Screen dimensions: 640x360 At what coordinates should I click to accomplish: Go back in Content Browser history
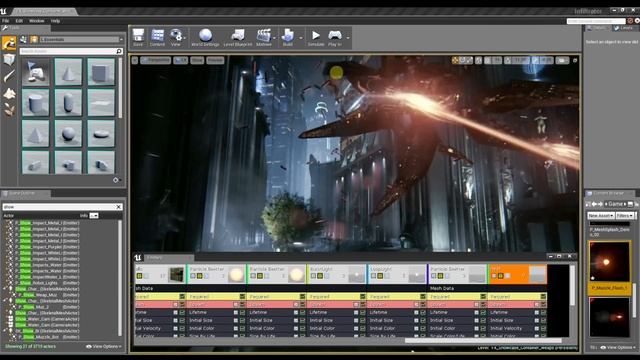pyautogui.click(x=594, y=204)
